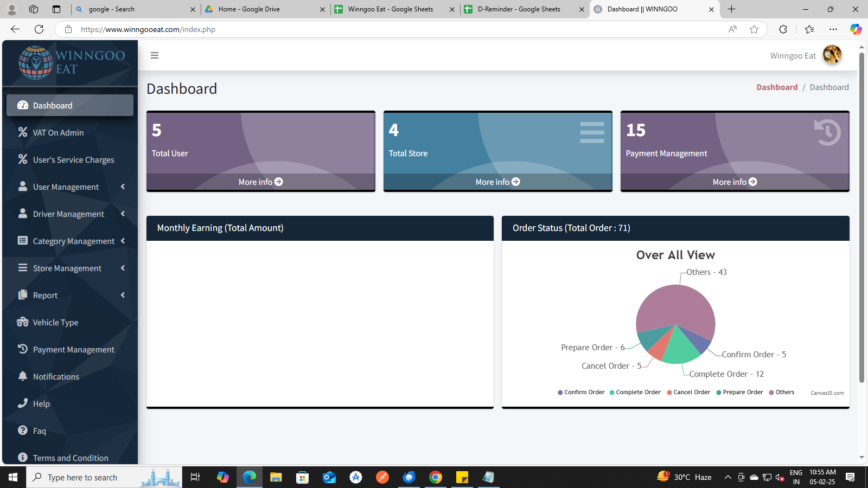
Task: Click the Vehicle Type car icon
Action: click(x=22, y=322)
